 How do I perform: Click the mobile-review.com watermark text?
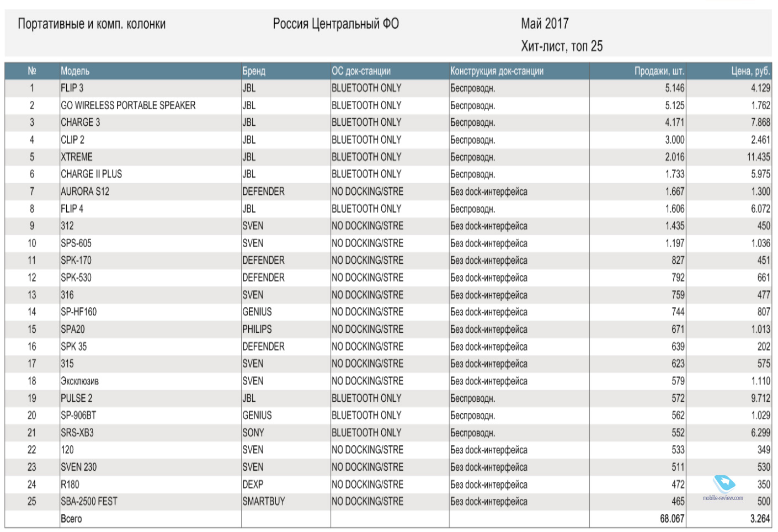point(723,498)
